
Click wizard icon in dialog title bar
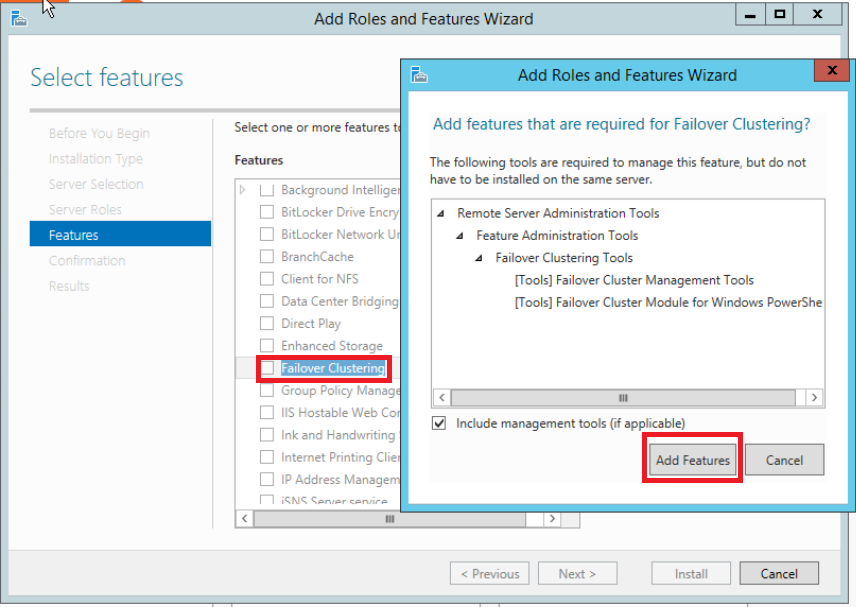[420, 75]
